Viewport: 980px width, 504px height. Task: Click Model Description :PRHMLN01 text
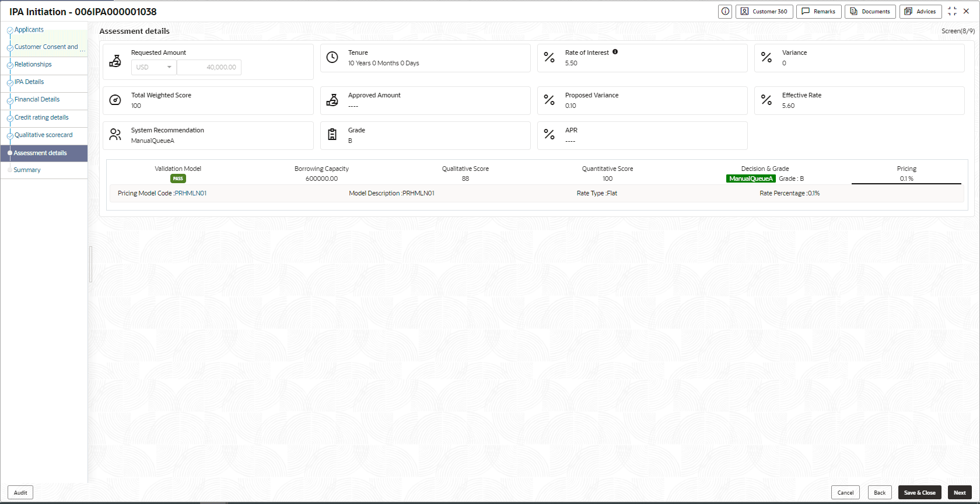click(x=391, y=194)
